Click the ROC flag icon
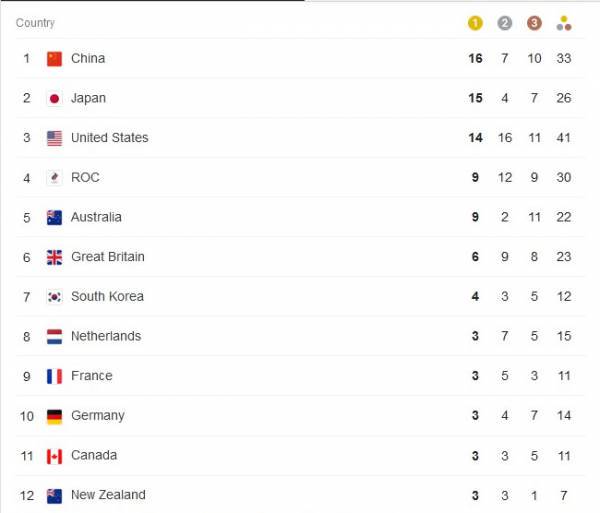600x513 pixels. point(54,178)
